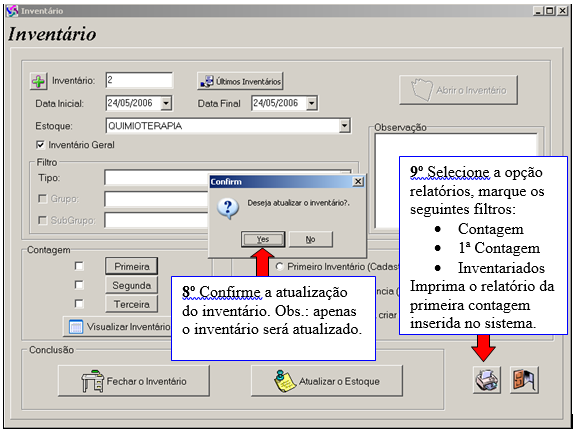Click the Inventário number input field

pos(139,80)
